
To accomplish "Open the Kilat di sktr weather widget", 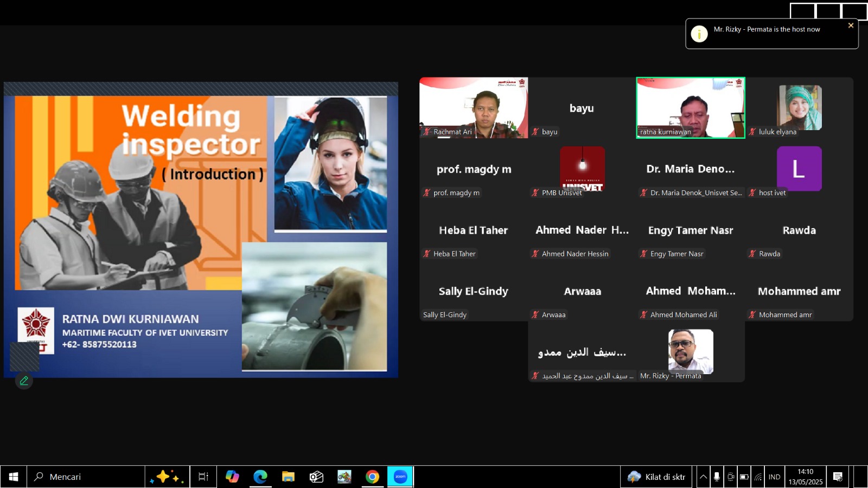I will point(656,477).
